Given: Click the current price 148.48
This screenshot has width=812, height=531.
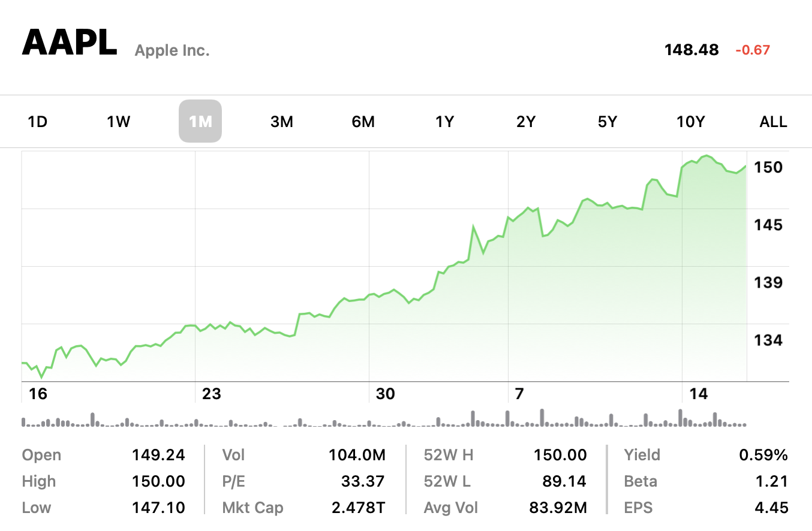Looking at the screenshot, I should tap(691, 50).
